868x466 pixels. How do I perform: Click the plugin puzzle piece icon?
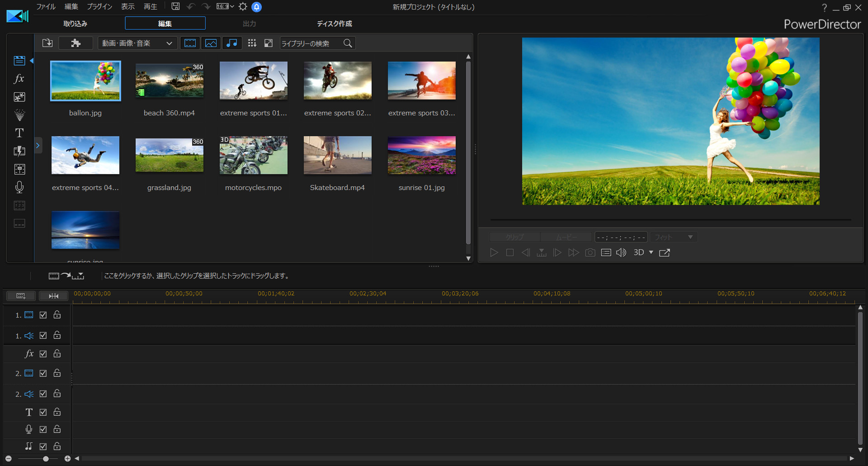pos(75,43)
